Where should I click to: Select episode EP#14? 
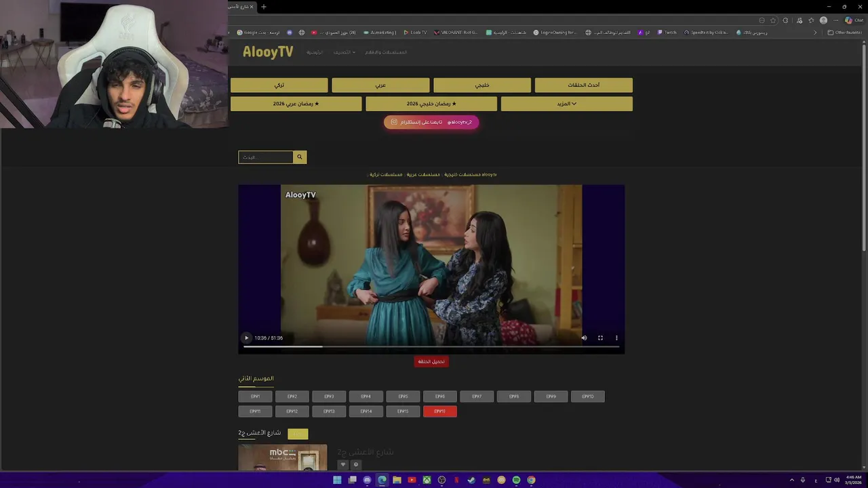coord(366,411)
